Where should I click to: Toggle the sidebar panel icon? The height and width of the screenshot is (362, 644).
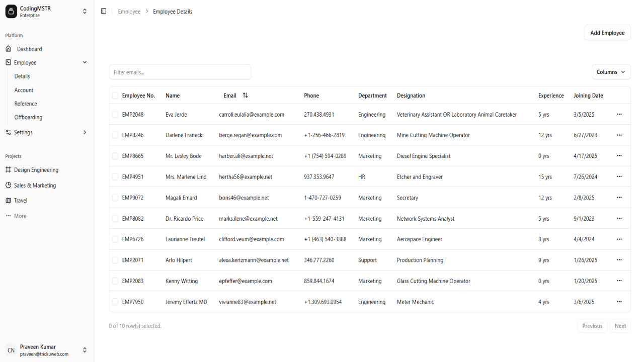pyautogui.click(x=104, y=11)
